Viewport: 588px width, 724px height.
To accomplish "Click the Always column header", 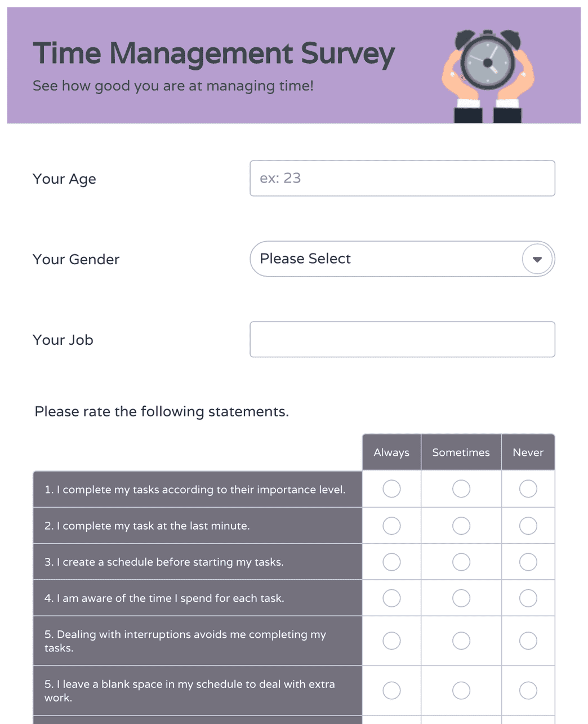I will tap(391, 452).
